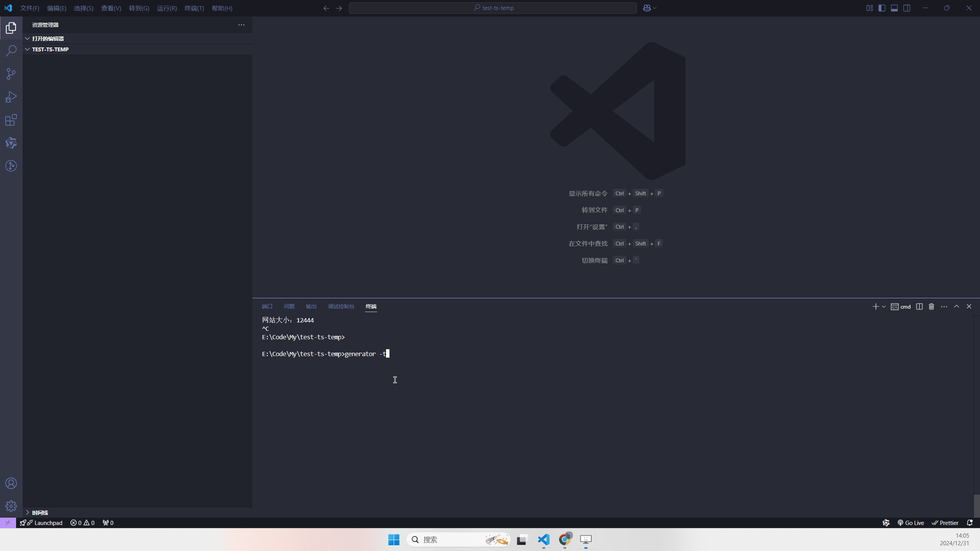Open the 文件(F) menu
This screenshot has height=551, width=980.
tap(29, 8)
